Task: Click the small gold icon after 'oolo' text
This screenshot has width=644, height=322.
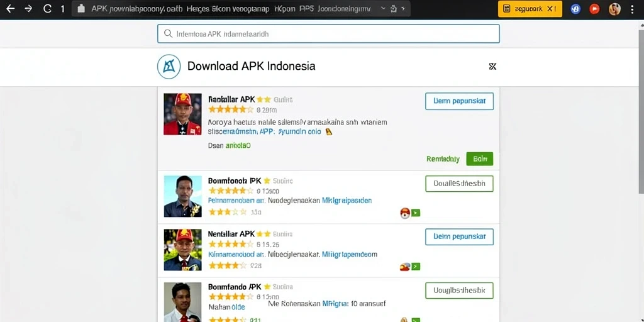Action: point(328,132)
